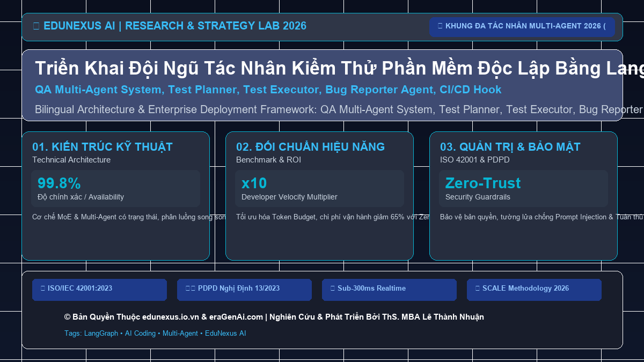
Task: Click the QA Multi-Agent System subtitle line
Action: [268, 90]
